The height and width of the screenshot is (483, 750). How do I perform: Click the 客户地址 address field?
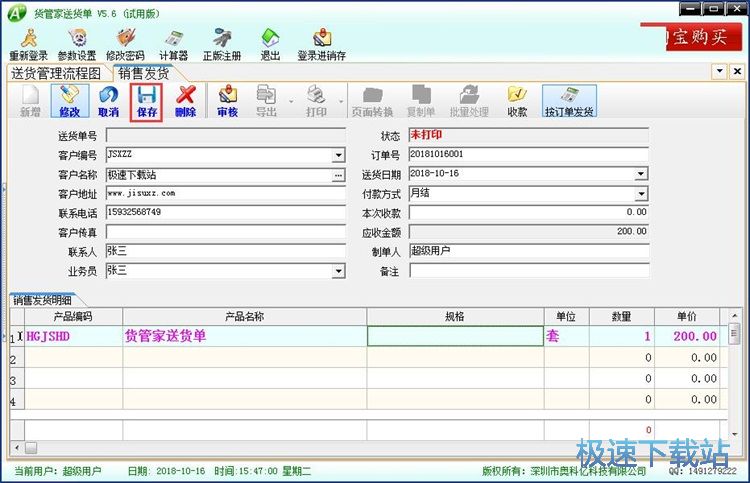pos(225,193)
